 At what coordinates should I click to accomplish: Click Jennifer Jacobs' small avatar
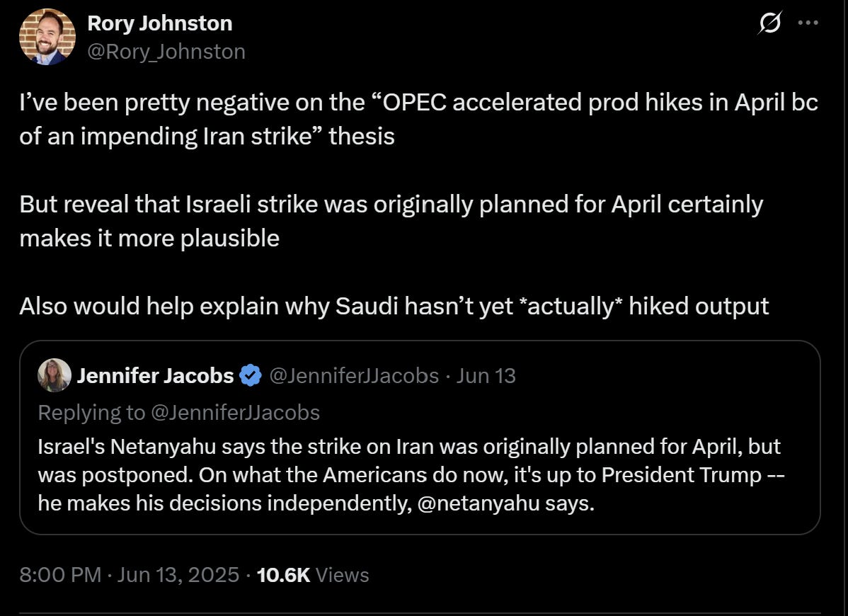(x=55, y=375)
